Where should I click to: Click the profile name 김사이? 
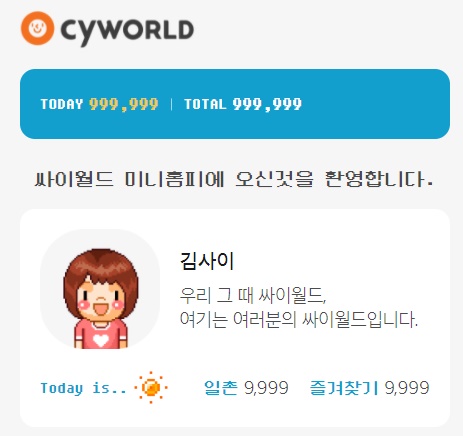[207, 261]
